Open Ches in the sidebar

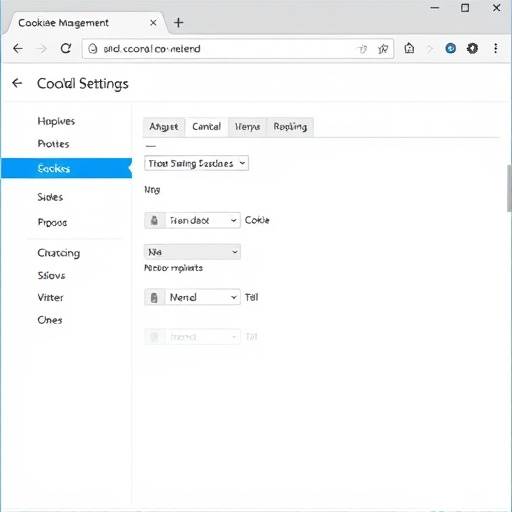click(x=50, y=320)
